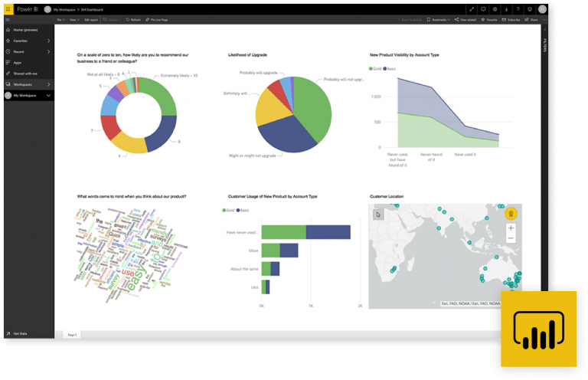Image resolution: width=588 pixels, height=380 pixels.
Task: Switch to the Page 1 tab
Action: [72, 335]
